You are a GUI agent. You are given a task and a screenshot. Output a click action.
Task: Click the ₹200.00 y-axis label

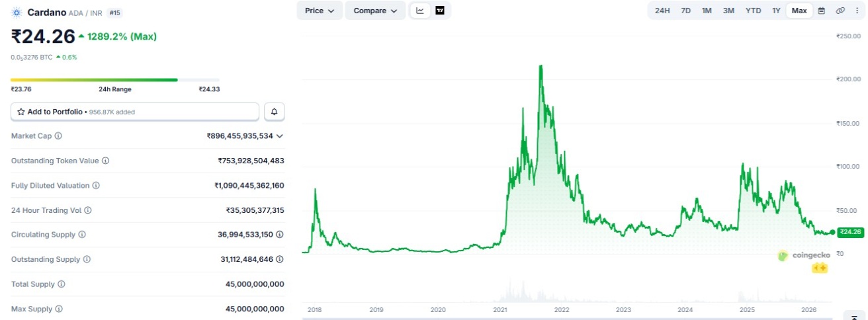(x=849, y=79)
